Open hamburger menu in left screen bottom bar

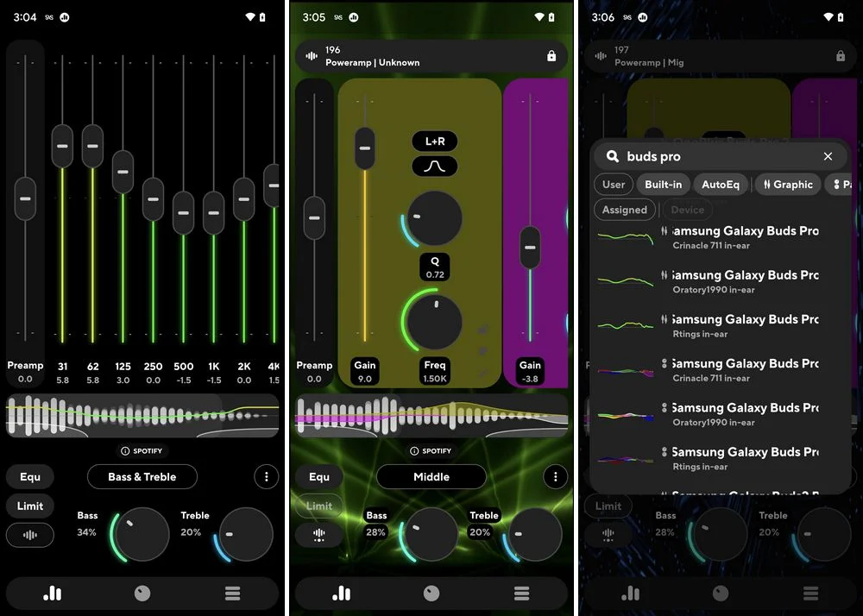tap(232, 593)
